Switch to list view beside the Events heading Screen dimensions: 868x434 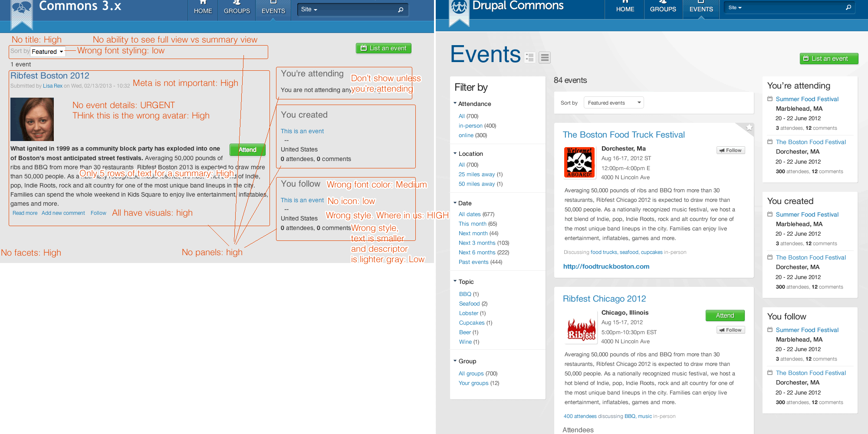click(x=545, y=57)
